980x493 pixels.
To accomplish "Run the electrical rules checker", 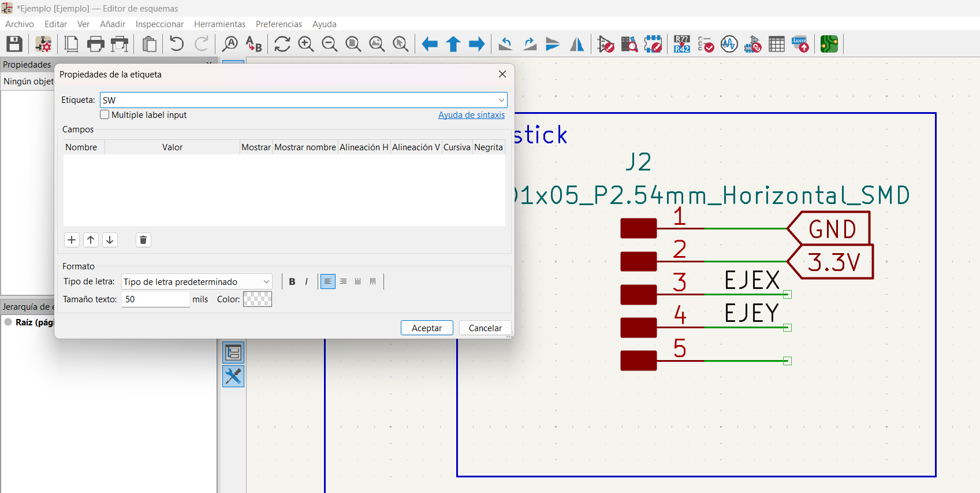I will 706,44.
